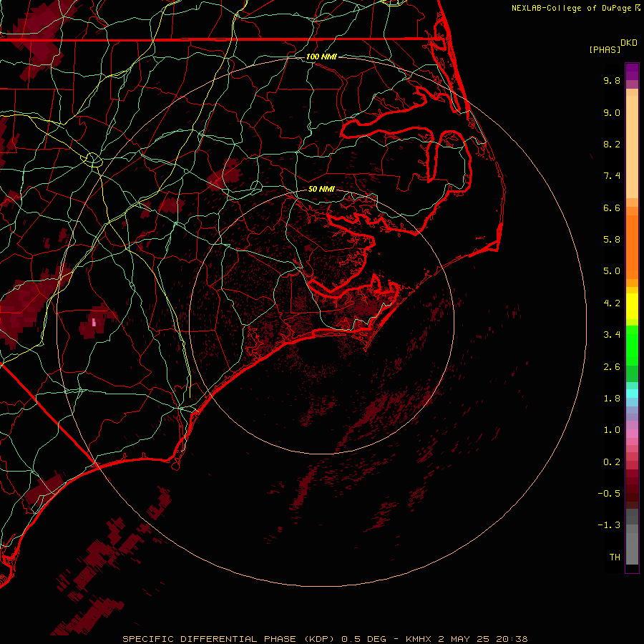Pick the bright green color bar segment

point(632,345)
